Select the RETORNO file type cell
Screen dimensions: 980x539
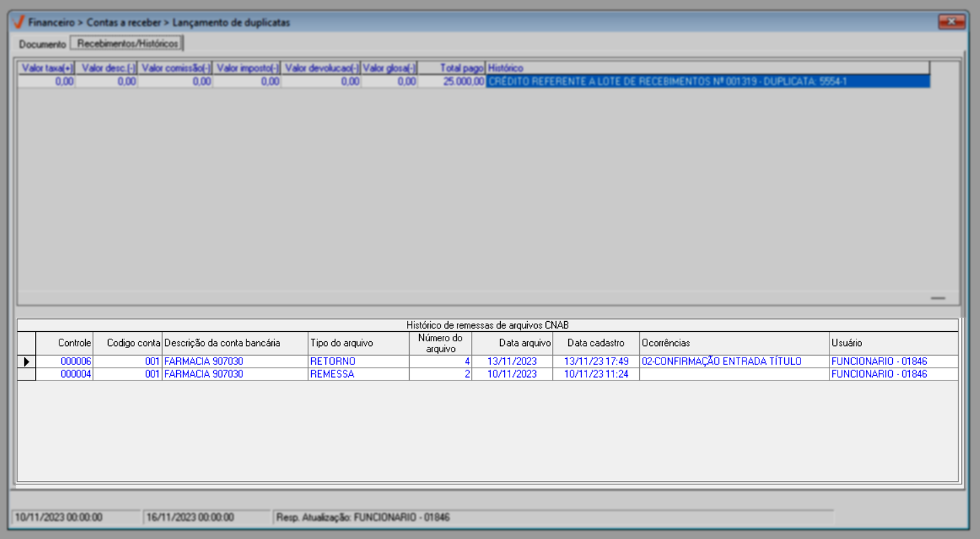click(x=358, y=362)
